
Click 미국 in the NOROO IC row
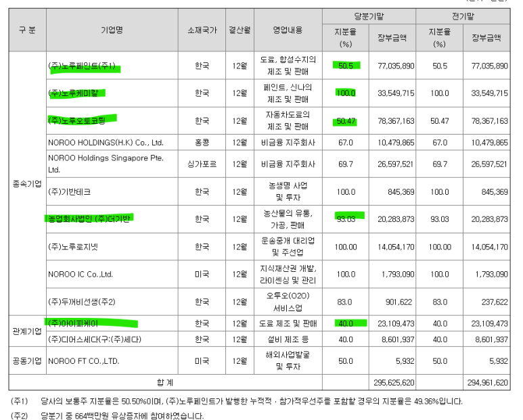click(202, 275)
